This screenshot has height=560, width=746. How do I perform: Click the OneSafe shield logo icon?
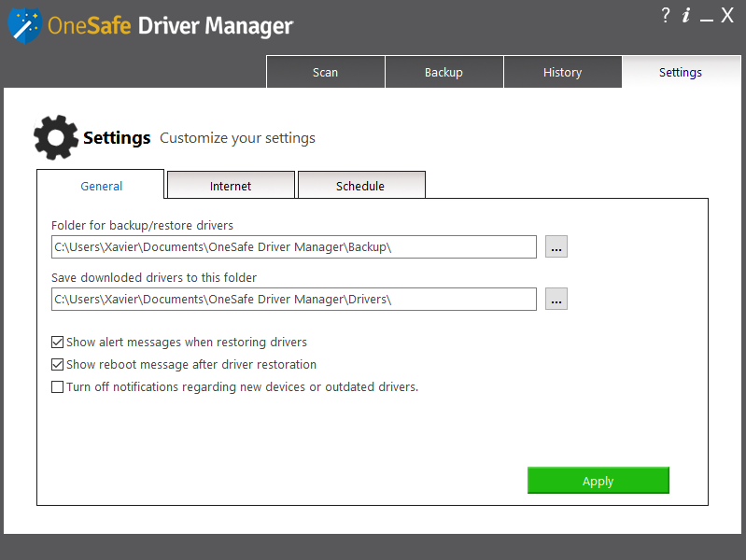[24, 26]
